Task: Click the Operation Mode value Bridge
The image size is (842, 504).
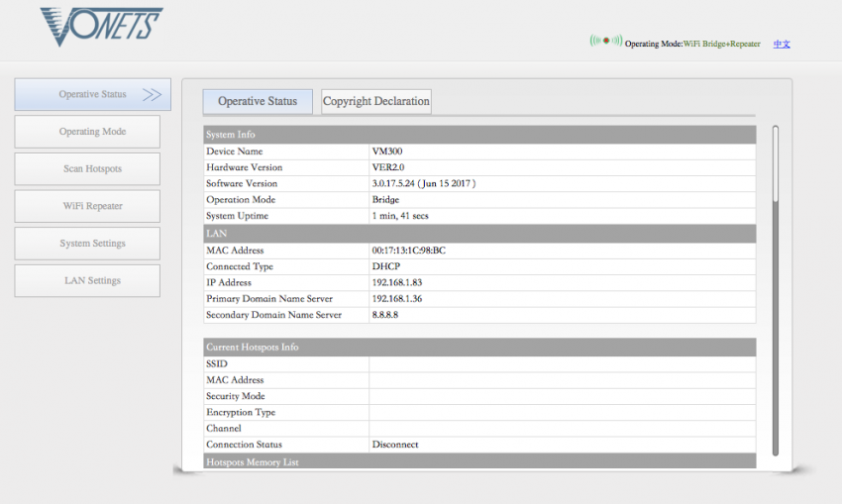Action: (x=385, y=200)
